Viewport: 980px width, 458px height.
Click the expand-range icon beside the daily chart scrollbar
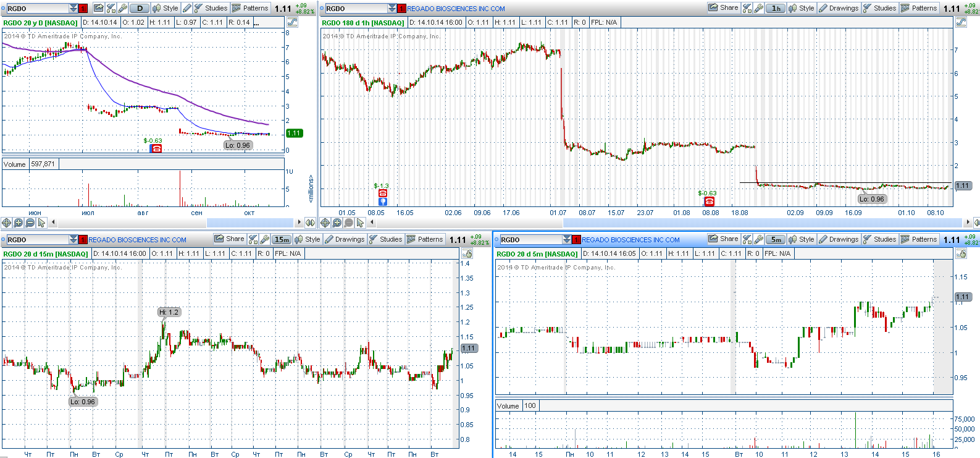click(310, 223)
